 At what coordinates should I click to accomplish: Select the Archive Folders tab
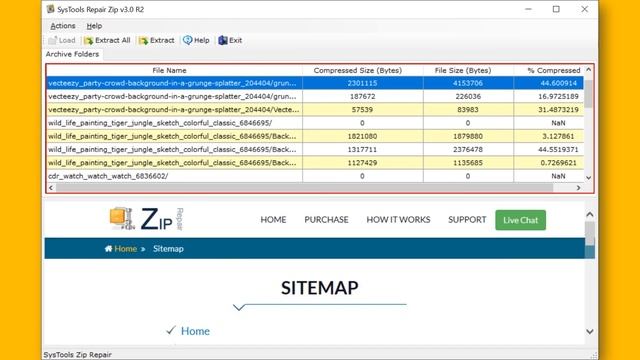point(72,54)
